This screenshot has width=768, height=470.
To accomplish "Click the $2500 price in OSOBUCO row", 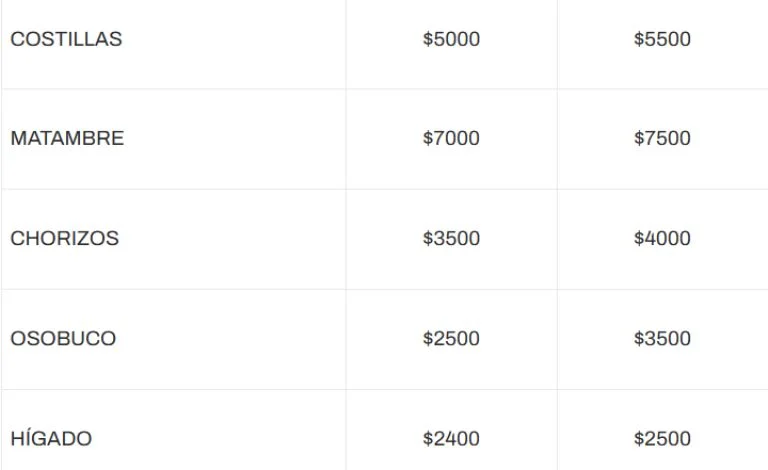I will coord(451,338).
